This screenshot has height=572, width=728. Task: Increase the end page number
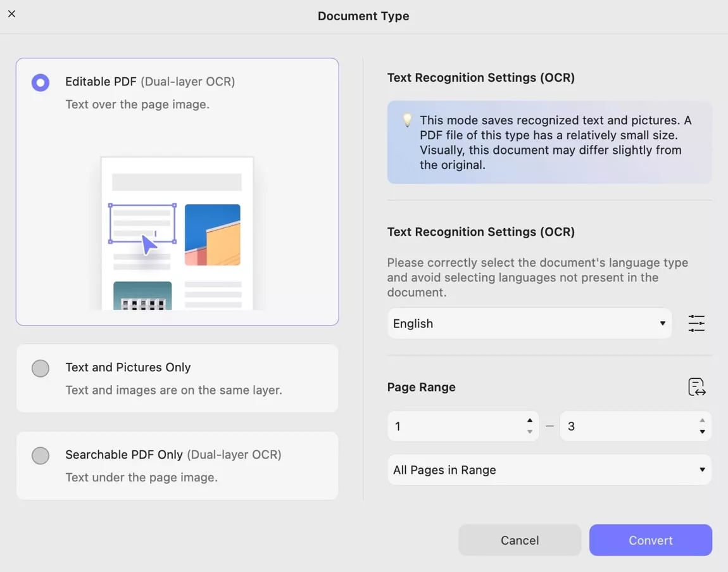coord(702,421)
